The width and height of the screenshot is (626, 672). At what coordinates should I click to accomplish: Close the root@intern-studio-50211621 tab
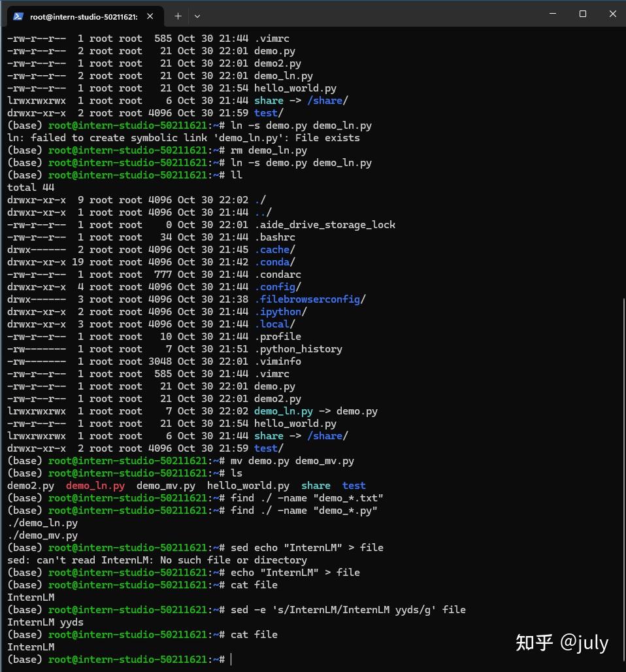pyautogui.click(x=150, y=16)
